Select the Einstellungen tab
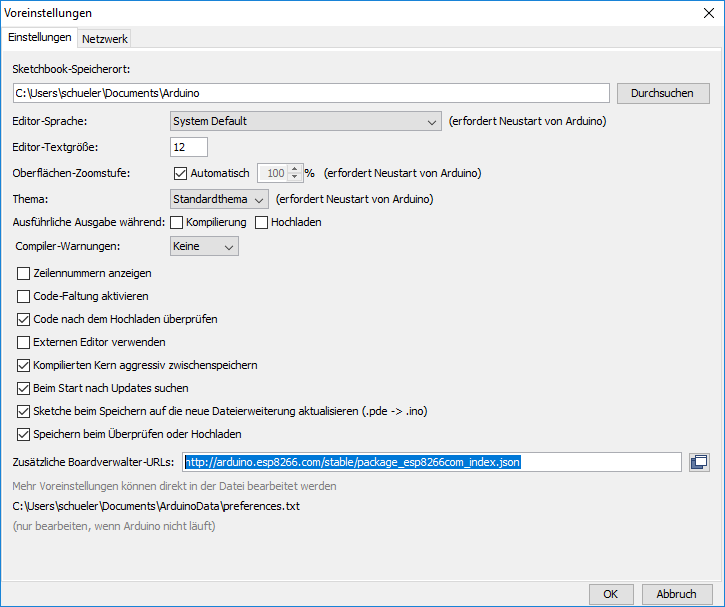725x607 pixels. (x=40, y=37)
